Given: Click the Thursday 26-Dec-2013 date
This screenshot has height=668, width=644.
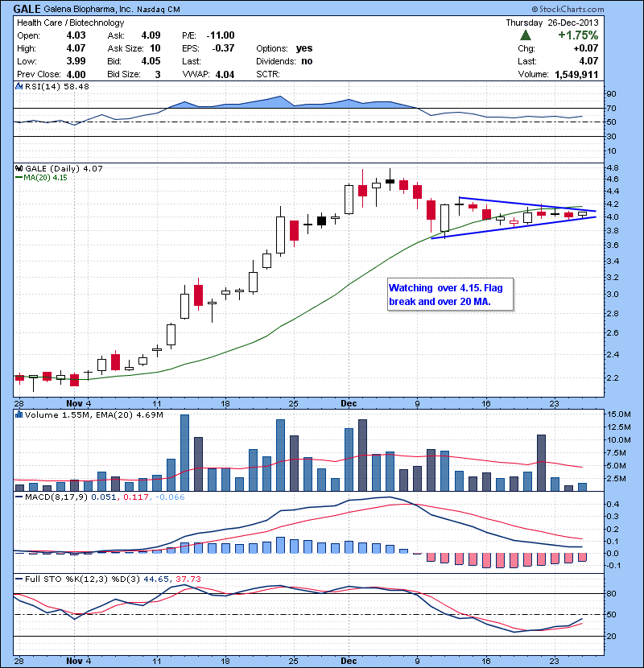Looking at the screenshot, I should point(552,23).
